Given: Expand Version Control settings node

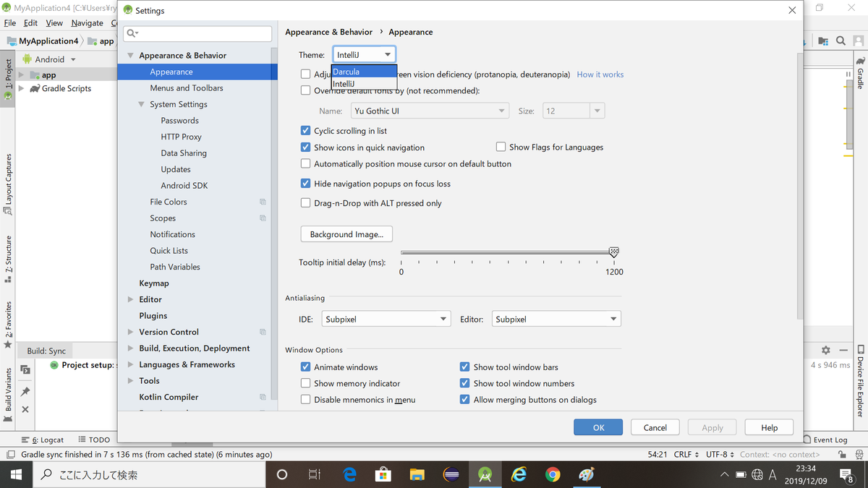Looking at the screenshot, I should click(x=130, y=332).
